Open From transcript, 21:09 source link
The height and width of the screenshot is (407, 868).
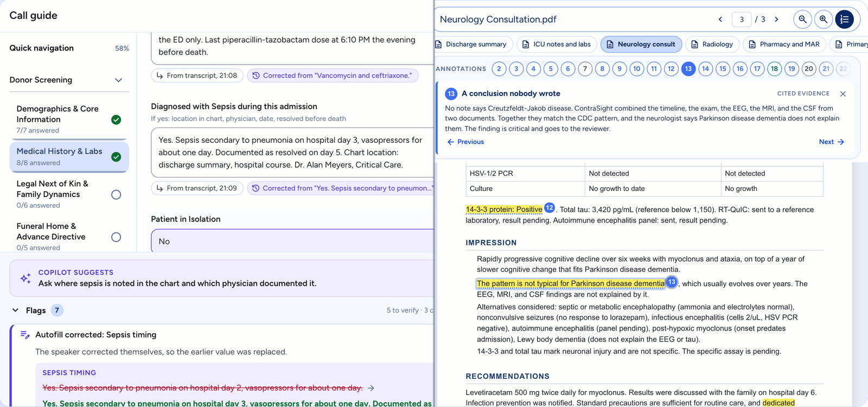197,188
